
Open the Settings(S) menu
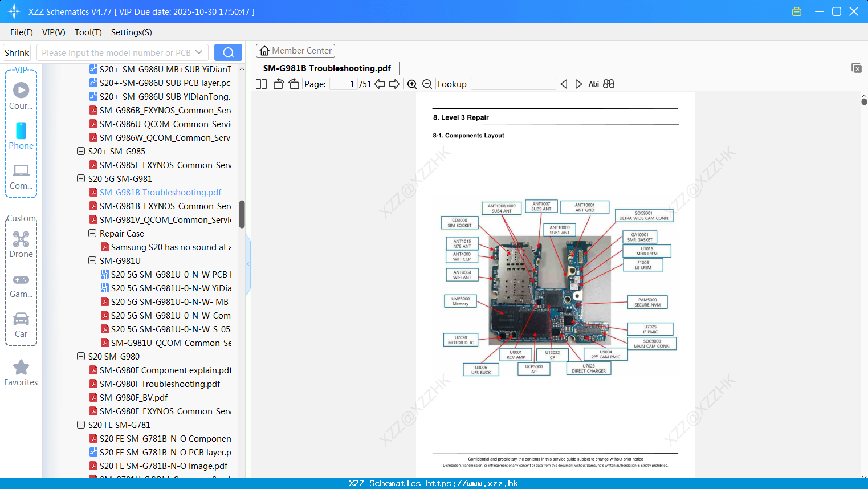click(x=132, y=32)
